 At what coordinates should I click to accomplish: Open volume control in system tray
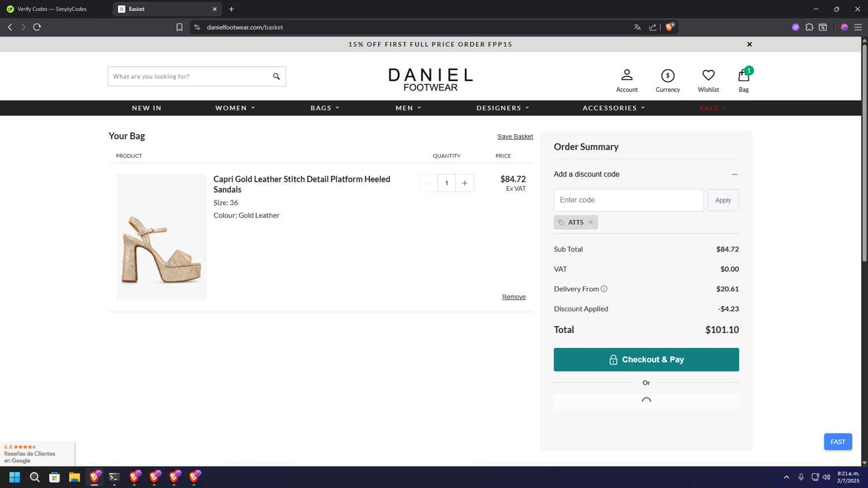click(827, 477)
